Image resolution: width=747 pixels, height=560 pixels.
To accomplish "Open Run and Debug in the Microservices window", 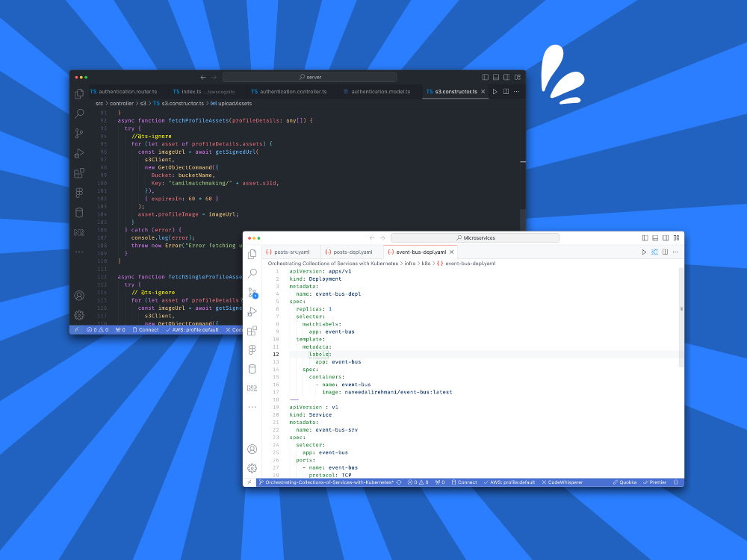I will point(252,311).
